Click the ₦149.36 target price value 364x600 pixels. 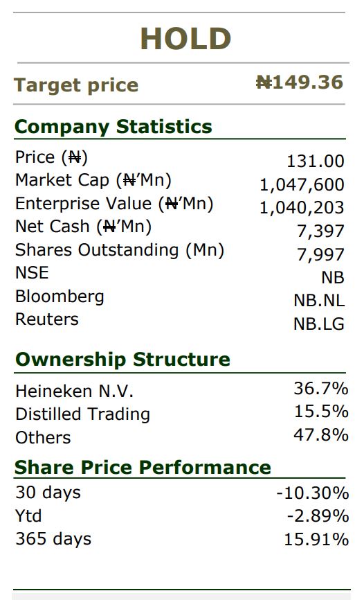pyautogui.click(x=300, y=82)
